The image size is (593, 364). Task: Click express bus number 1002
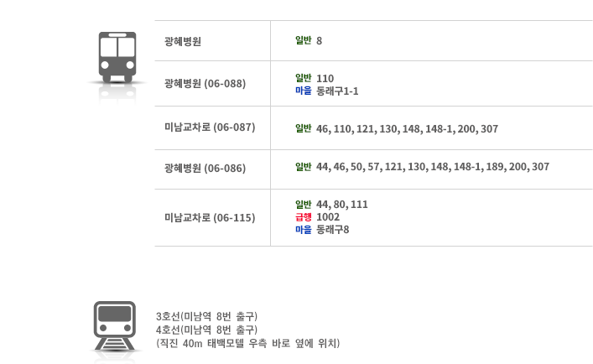[x=328, y=217]
